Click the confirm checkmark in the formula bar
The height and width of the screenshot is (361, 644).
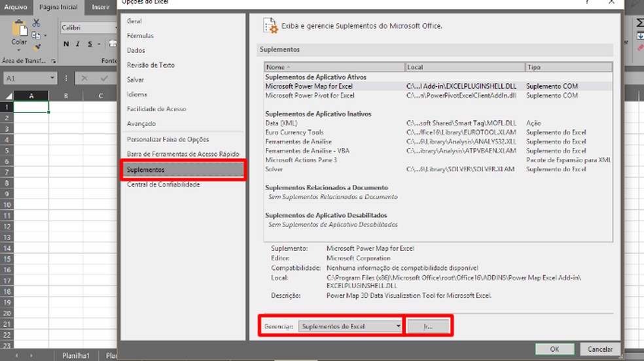tap(104, 78)
